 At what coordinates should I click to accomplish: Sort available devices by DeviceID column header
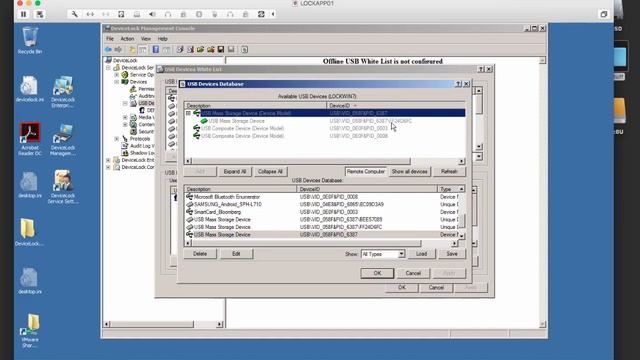click(x=396, y=105)
